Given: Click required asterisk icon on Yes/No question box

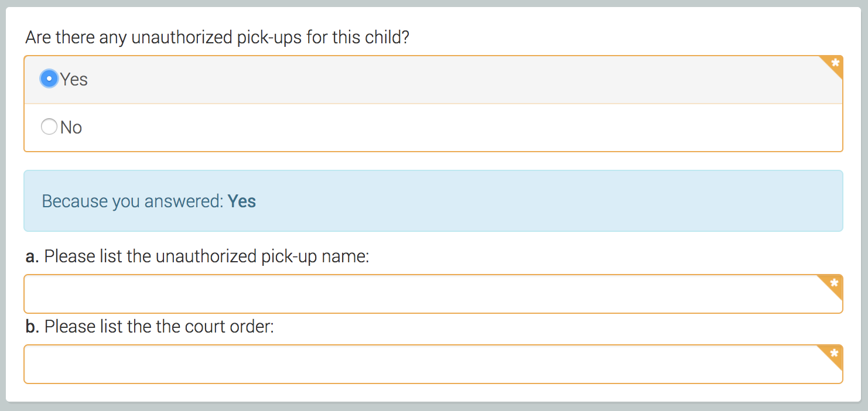Looking at the screenshot, I should pyautogui.click(x=835, y=63).
